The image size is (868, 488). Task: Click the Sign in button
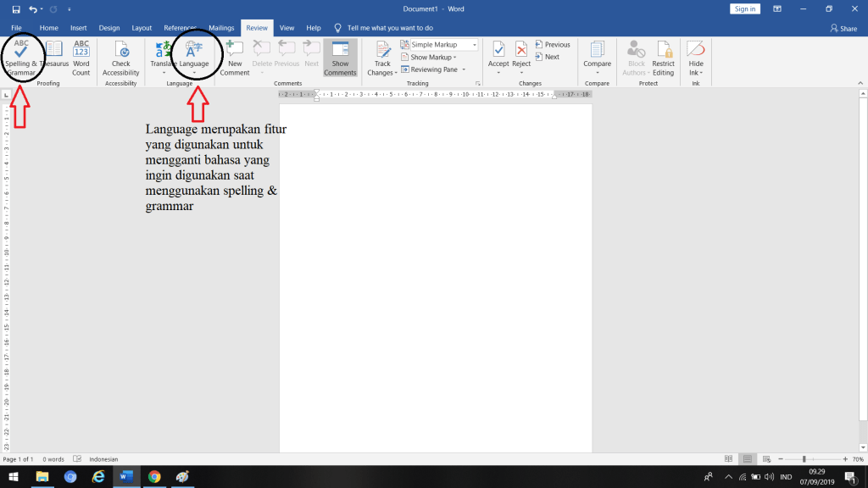pyautogui.click(x=744, y=8)
